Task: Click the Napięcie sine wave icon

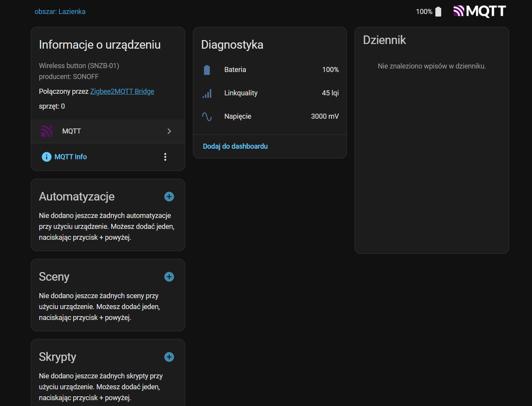Action: tap(207, 116)
